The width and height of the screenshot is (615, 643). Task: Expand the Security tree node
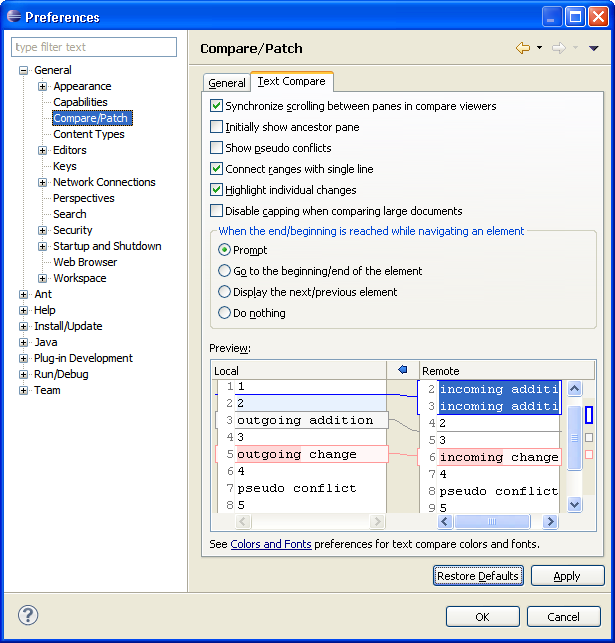(42, 230)
